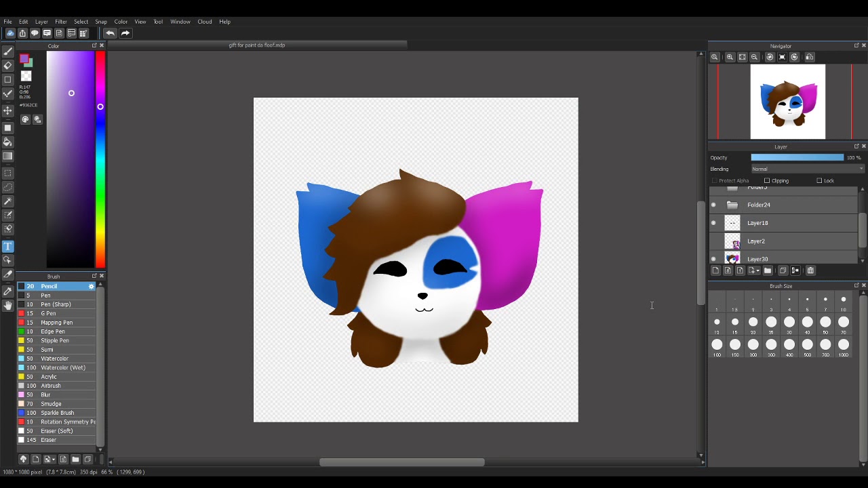
Task: Open add-layer dropdown arrow in Layer panel
Action: (x=753, y=270)
